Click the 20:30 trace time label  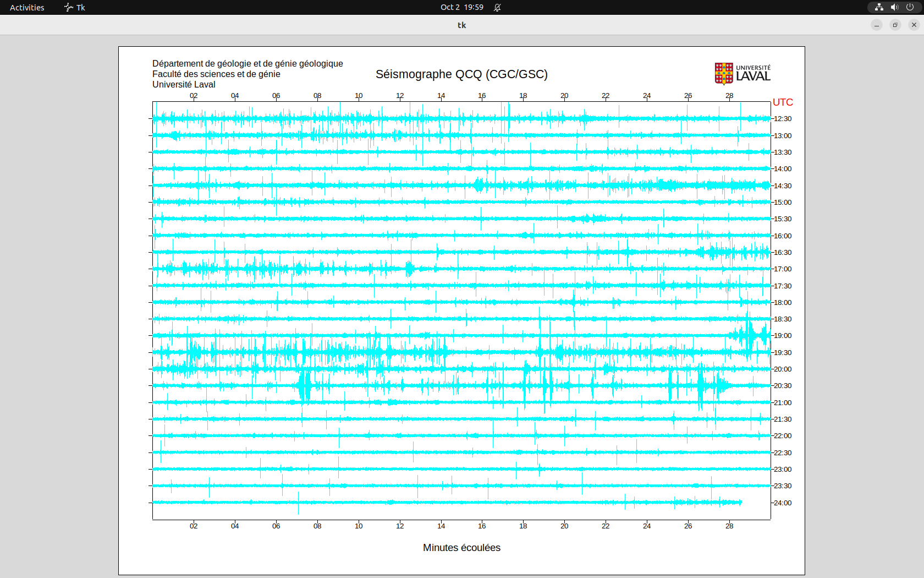pos(783,386)
